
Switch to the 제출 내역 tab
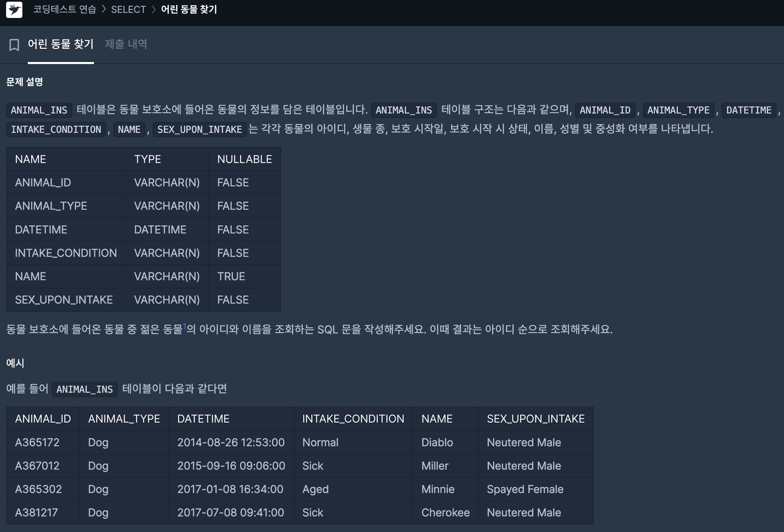tap(126, 44)
